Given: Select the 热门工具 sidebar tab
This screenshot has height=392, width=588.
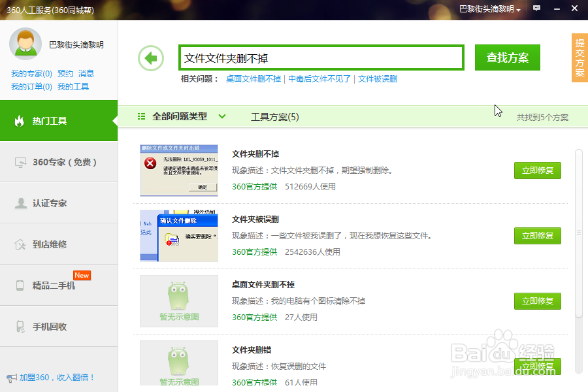Looking at the screenshot, I should pos(59,120).
